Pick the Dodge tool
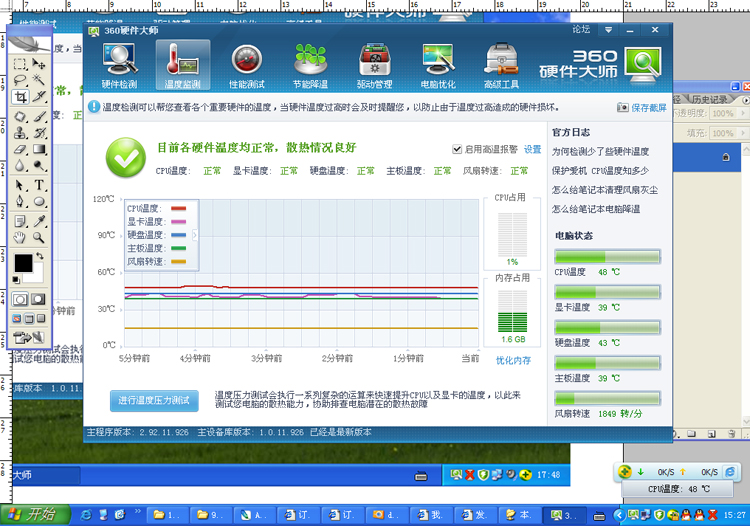This screenshot has height=526, width=750. 39,166
